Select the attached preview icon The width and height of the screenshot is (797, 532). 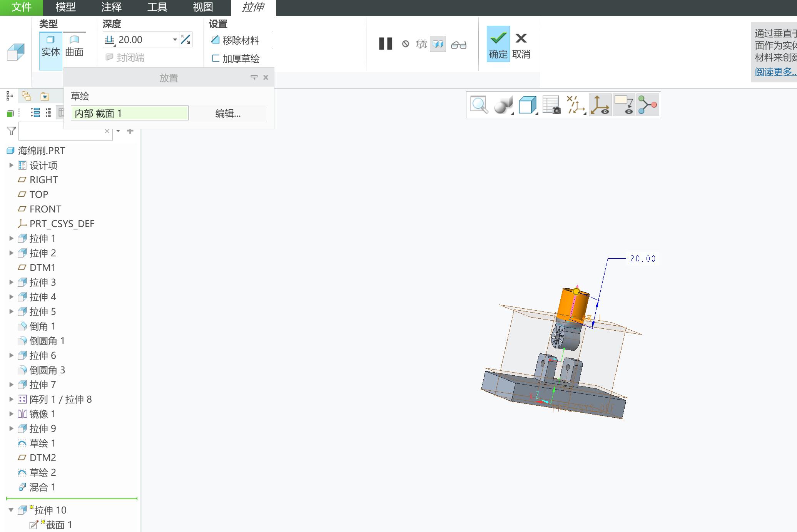pyautogui.click(x=438, y=44)
